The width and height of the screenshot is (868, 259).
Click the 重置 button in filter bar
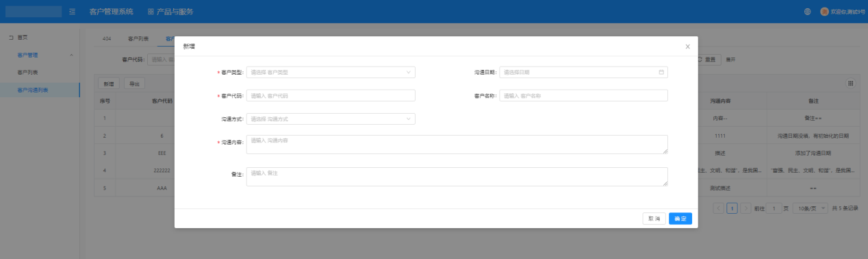pyautogui.click(x=709, y=60)
